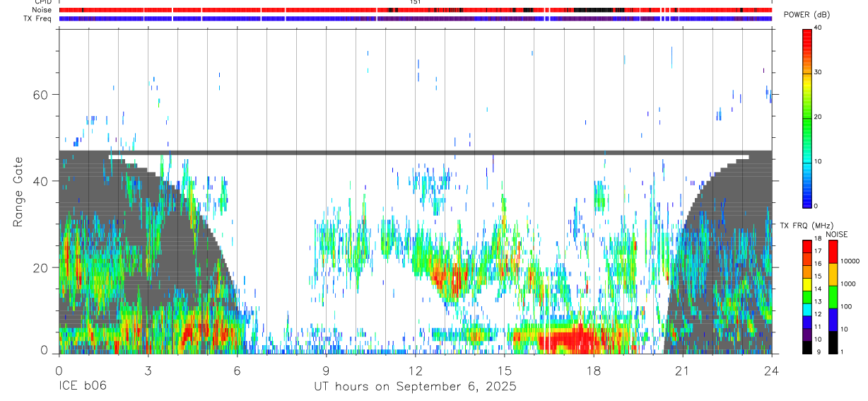The image size is (868, 401).
Task: Click the 0 label on the POWER colorbar
Action: point(816,206)
